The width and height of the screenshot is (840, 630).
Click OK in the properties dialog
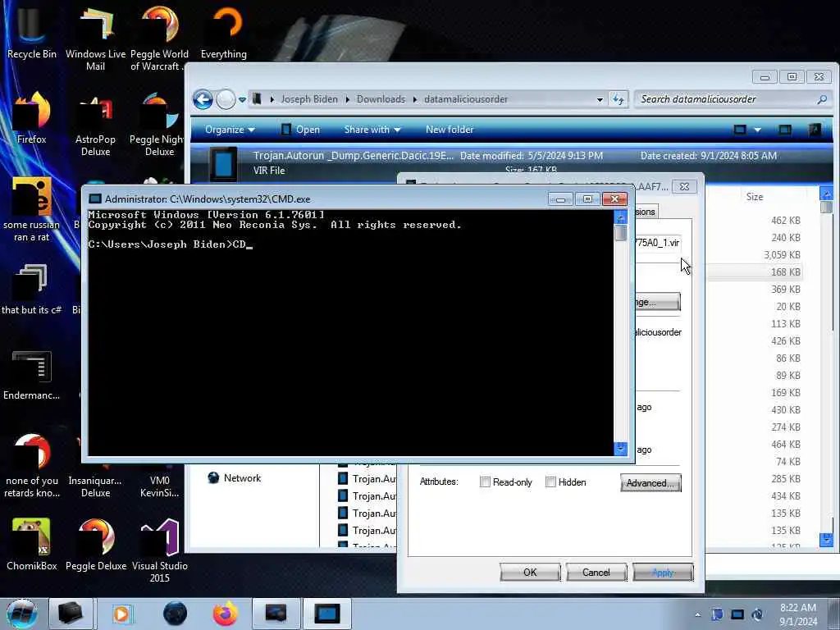click(x=530, y=572)
